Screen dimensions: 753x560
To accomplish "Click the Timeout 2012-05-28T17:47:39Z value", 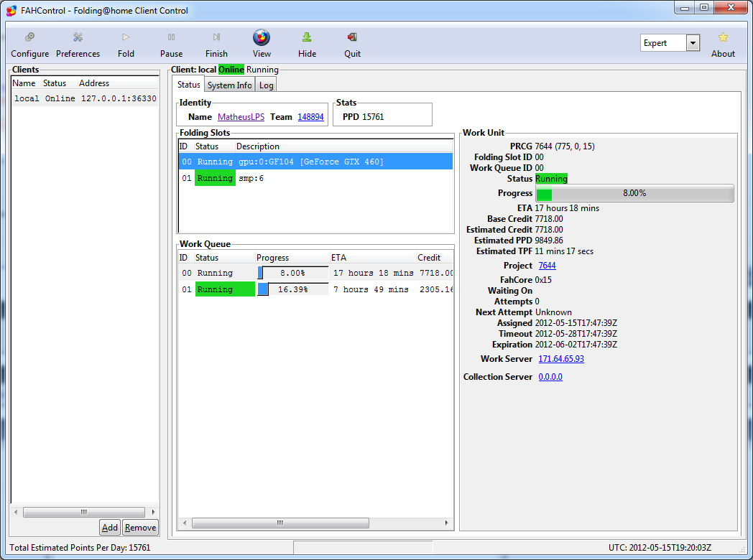I will tap(576, 334).
